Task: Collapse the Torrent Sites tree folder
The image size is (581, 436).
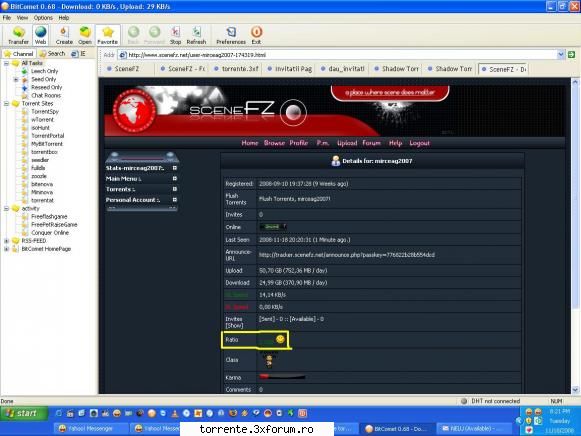Action: (x=6, y=104)
